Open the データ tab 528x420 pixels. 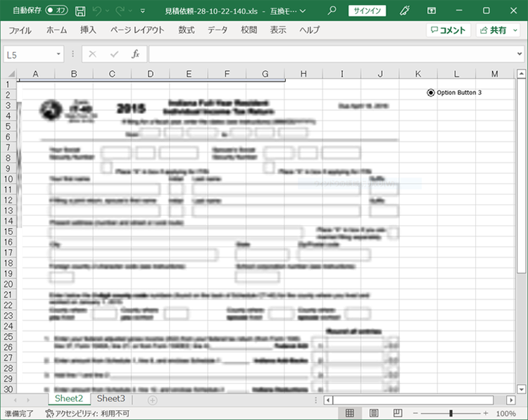[x=218, y=30]
